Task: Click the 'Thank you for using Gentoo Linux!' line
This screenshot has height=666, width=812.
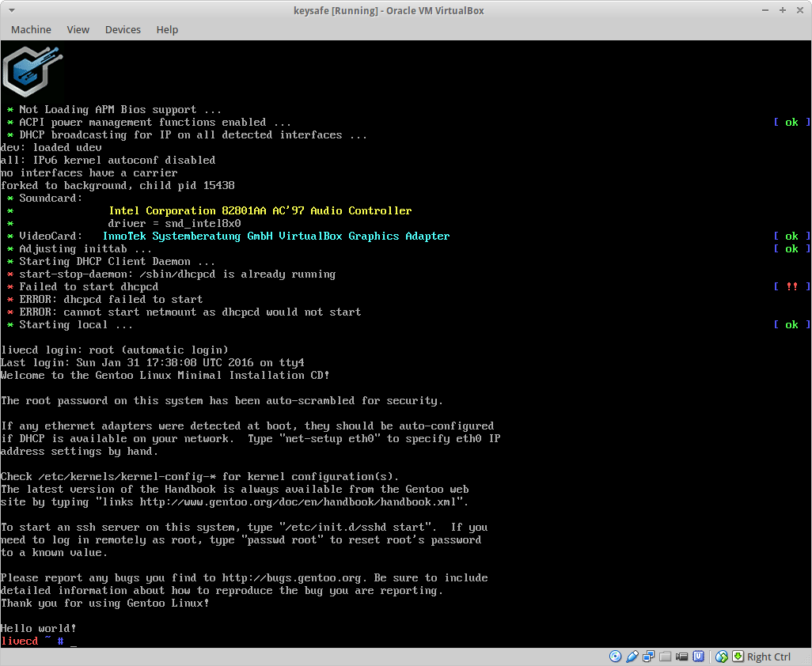Action: tap(105, 603)
